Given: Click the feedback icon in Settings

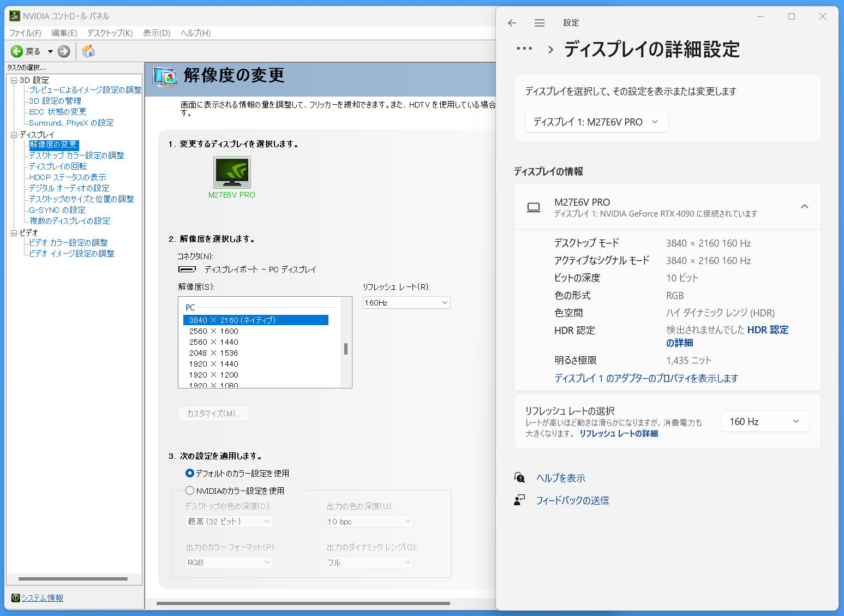Looking at the screenshot, I should pyautogui.click(x=519, y=500).
